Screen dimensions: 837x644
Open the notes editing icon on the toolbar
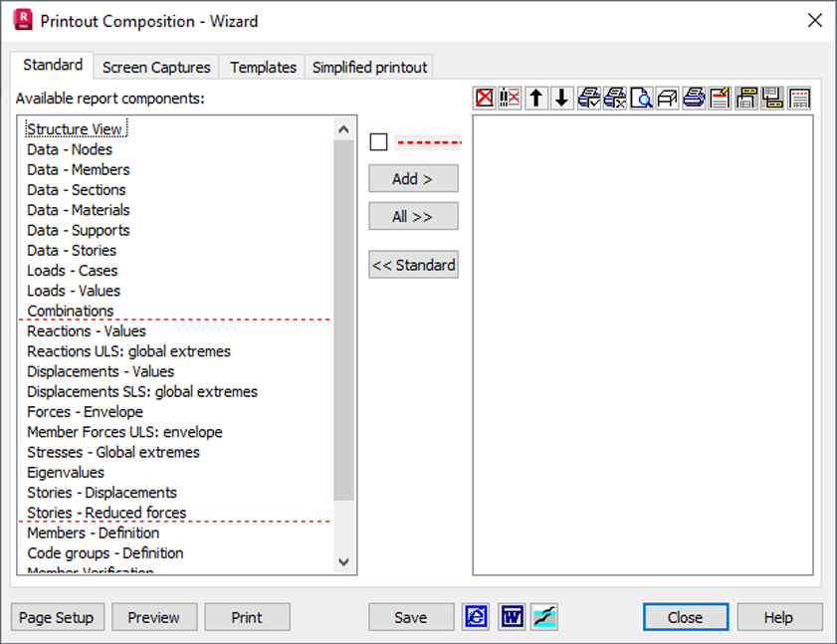coord(719,97)
